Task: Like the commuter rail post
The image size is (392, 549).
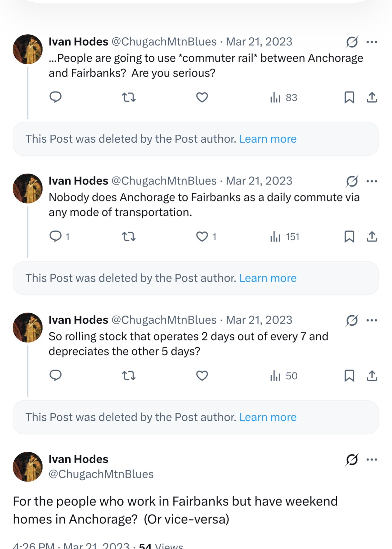Action: (202, 97)
